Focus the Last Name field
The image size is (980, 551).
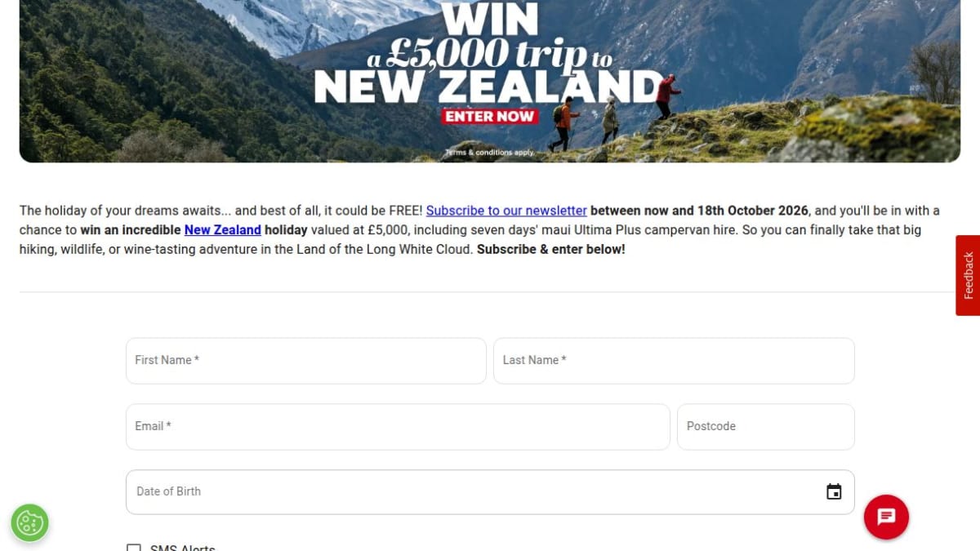(674, 361)
